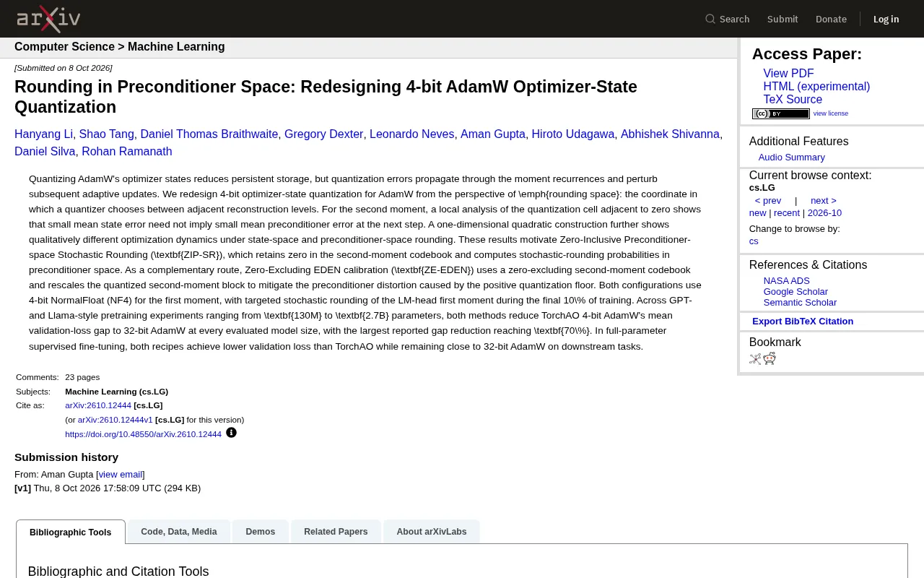Open the About arXivLabs tab
Screen dimensions: 924x578
click(x=432, y=532)
